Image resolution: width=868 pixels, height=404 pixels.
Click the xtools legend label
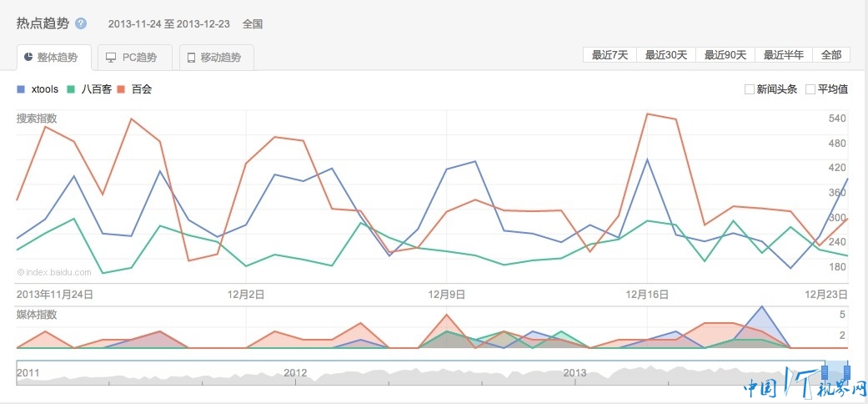(45, 89)
